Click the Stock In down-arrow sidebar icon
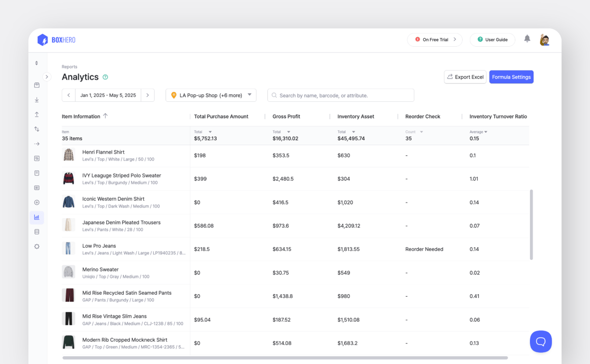This screenshot has width=590, height=364. click(37, 100)
